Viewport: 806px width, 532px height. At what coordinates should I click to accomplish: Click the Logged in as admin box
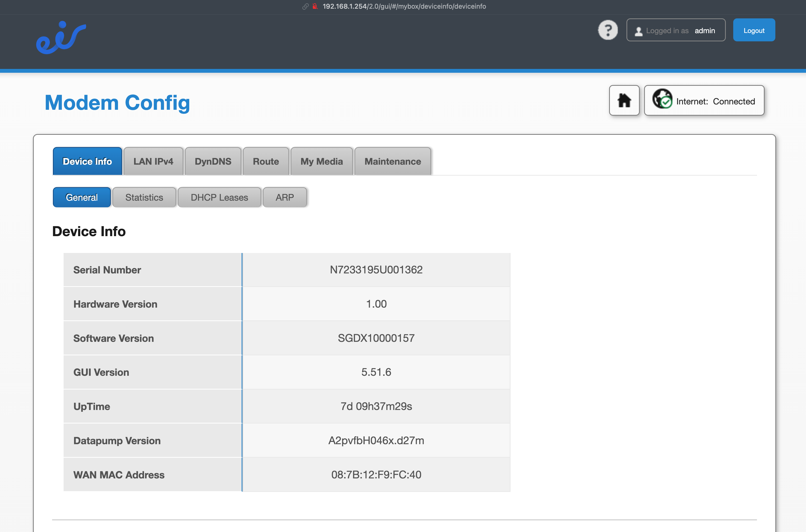coord(676,30)
